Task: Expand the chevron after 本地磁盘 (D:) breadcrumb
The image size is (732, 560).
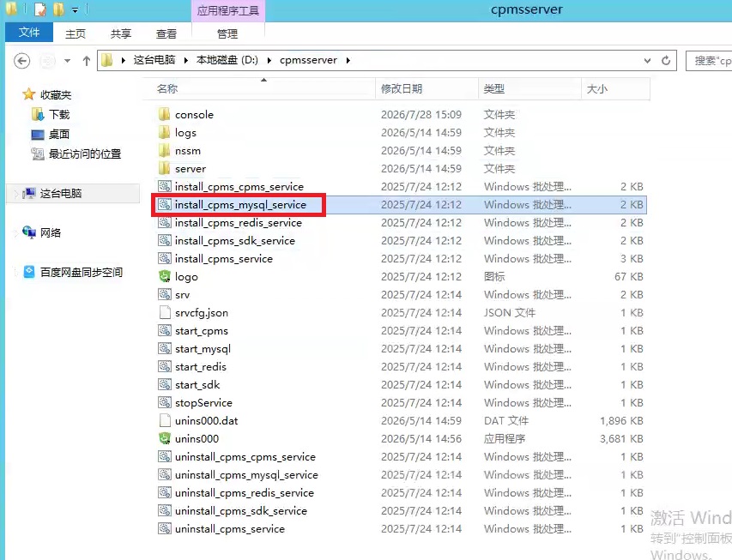Action: click(269, 60)
